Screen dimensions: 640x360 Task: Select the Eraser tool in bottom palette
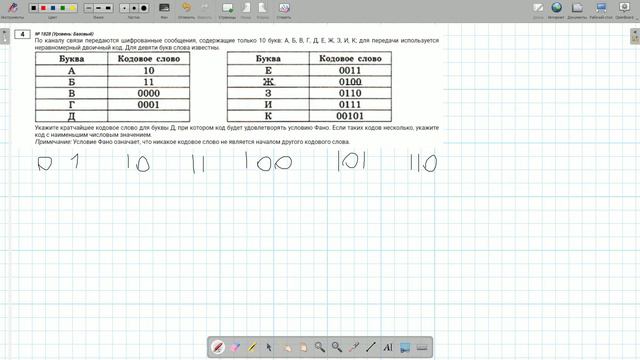coord(236,347)
